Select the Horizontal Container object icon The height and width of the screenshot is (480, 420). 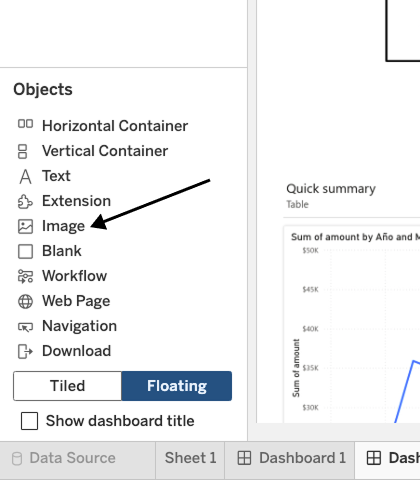(25, 124)
